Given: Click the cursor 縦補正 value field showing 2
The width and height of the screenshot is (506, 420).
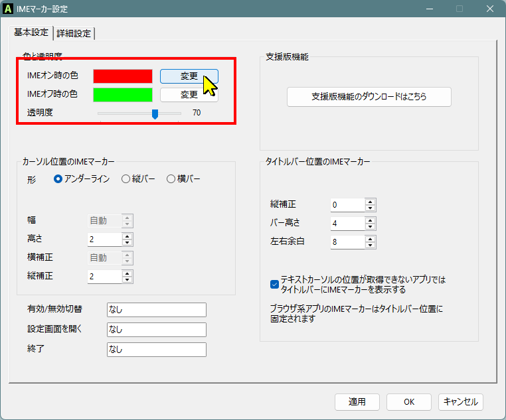Looking at the screenshot, I should [x=104, y=276].
